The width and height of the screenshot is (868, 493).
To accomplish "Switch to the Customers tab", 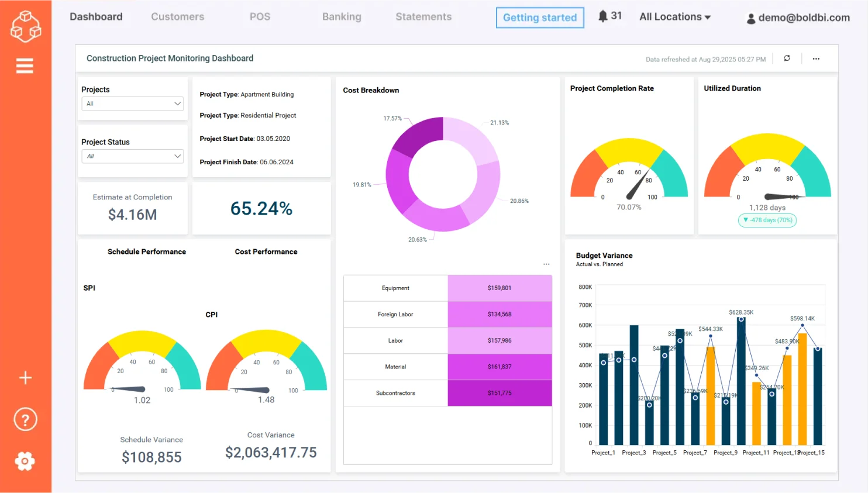I will click(177, 17).
